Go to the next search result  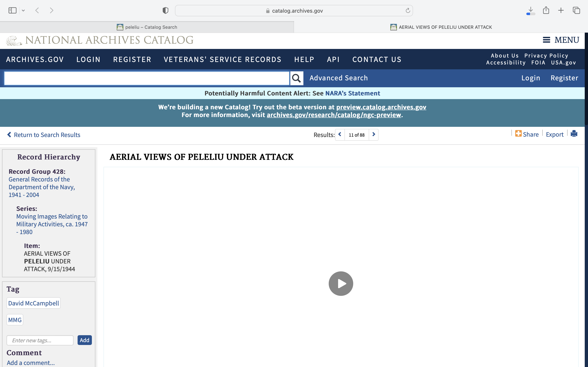pos(374,135)
